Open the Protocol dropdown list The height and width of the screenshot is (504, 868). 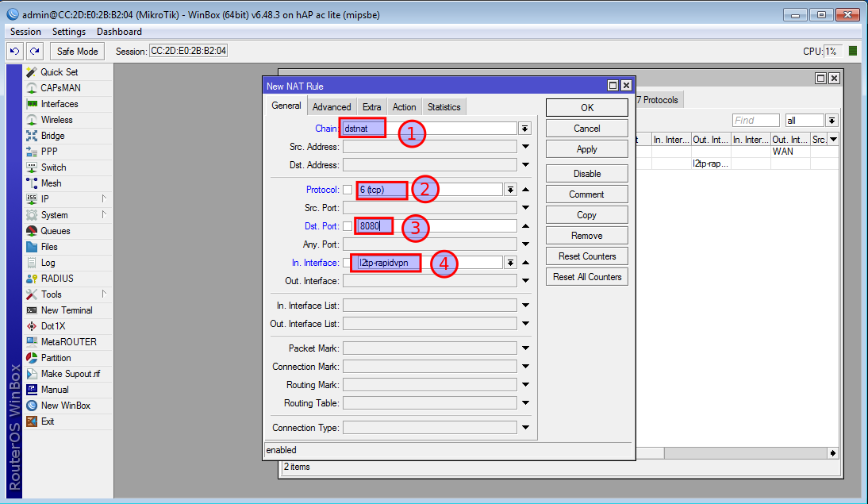[x=510, y=190]
